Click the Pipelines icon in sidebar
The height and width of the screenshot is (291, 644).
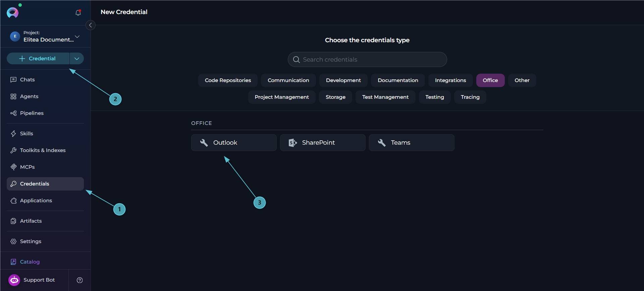pyautogui.click(x=13, y=113)
